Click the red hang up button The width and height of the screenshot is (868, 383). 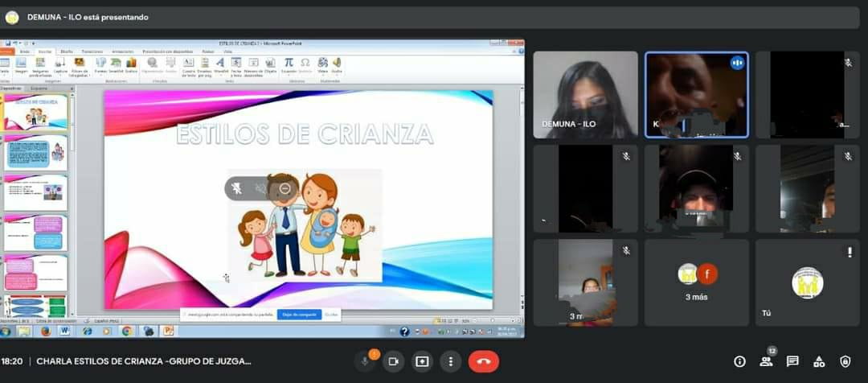click(x=484, y=361)
